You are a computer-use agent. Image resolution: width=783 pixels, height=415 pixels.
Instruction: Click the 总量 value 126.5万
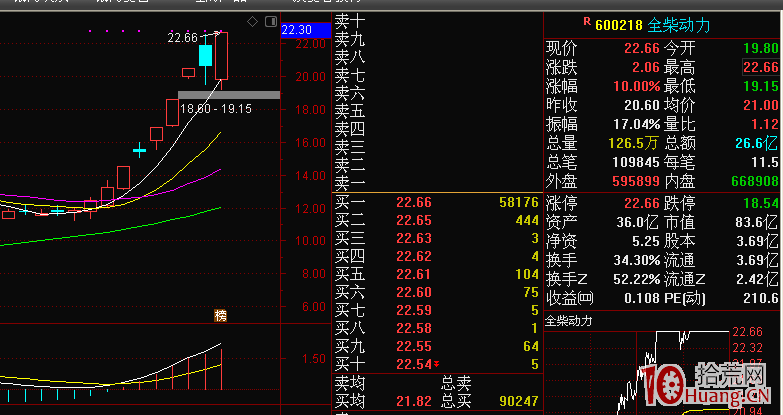click(x=634, y=143)
